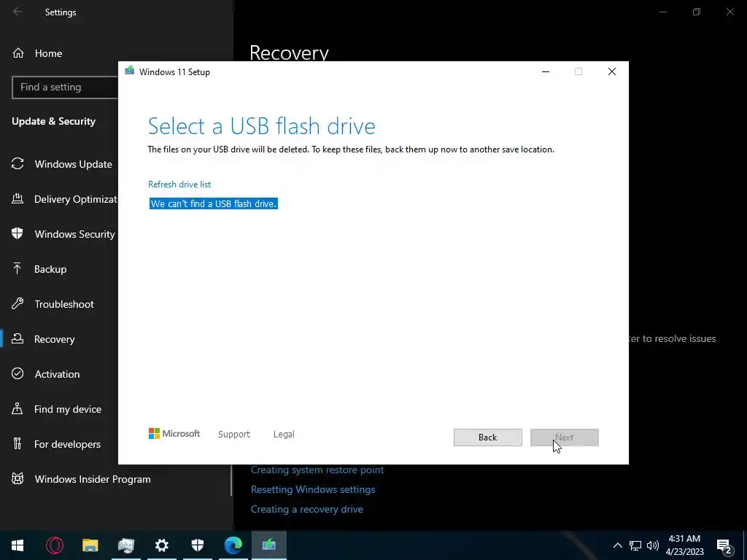Open volume speaker icon in tray

[653, 545]
